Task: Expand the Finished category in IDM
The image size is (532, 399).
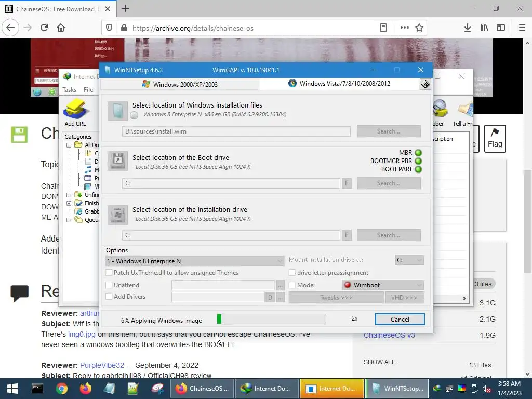Action: (69, 203)
